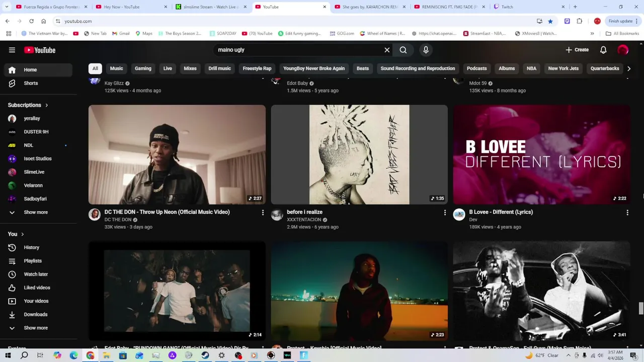Viewport: 644px width, 362px height.
Task: Open the YouTube hamburger guide menu
Action: pos(12,50)
